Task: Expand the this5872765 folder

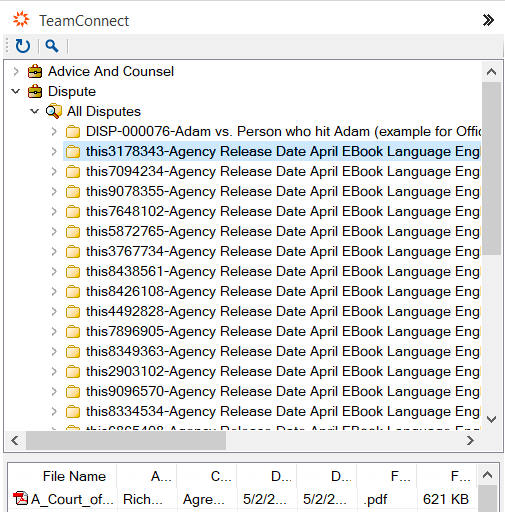Action: (54, 231)
